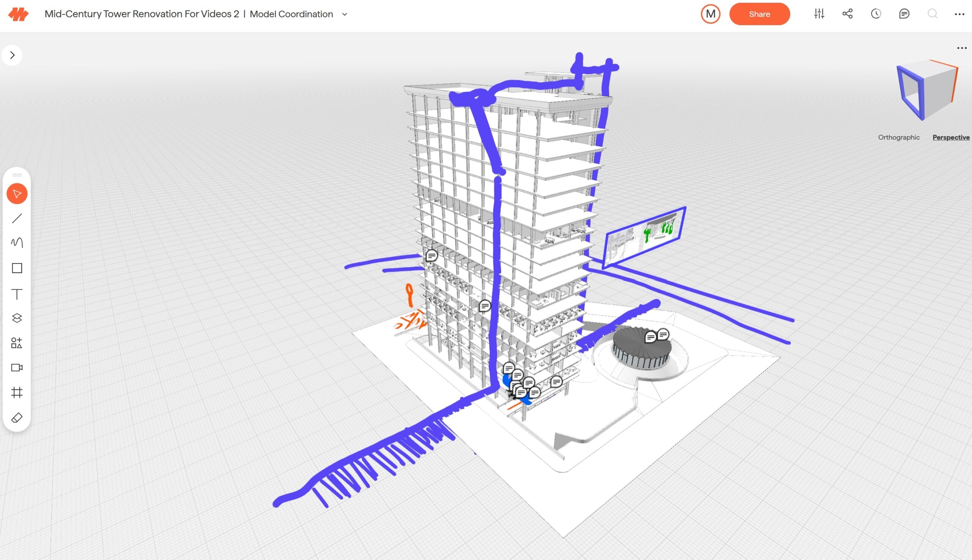The image size is (972, 560).
Task: Select the Eraser tool
Action: tap(17, 418)
